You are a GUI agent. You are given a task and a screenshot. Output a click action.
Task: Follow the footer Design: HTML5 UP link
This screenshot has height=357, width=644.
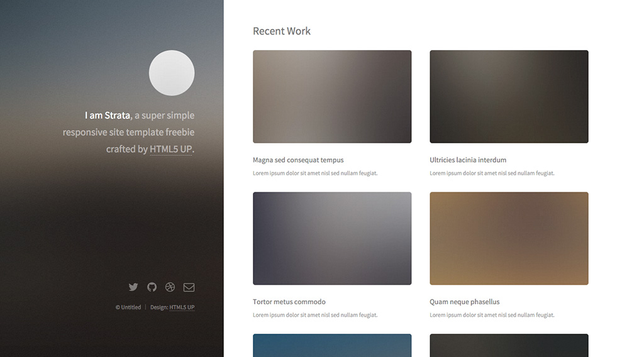click(182, 307)
